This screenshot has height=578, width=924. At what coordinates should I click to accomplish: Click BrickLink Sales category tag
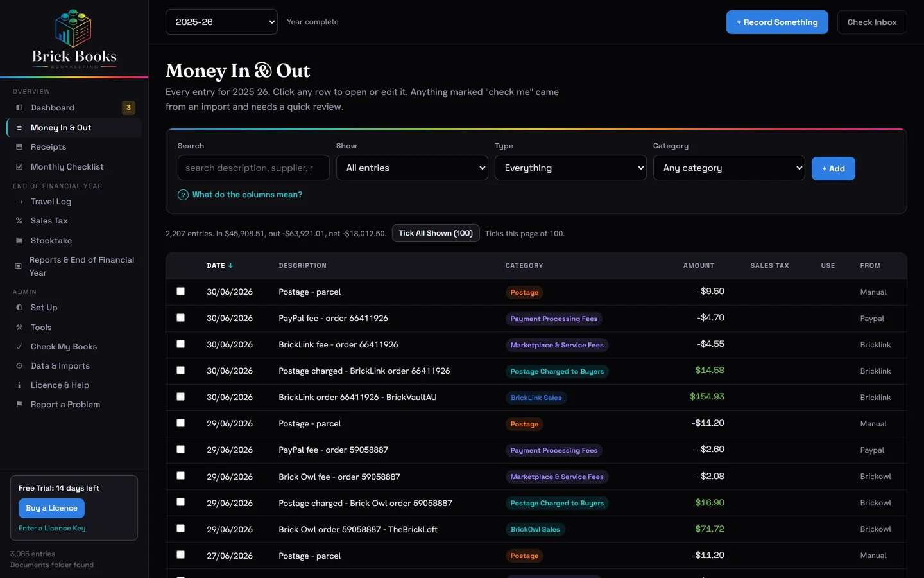tap(536, 398)
